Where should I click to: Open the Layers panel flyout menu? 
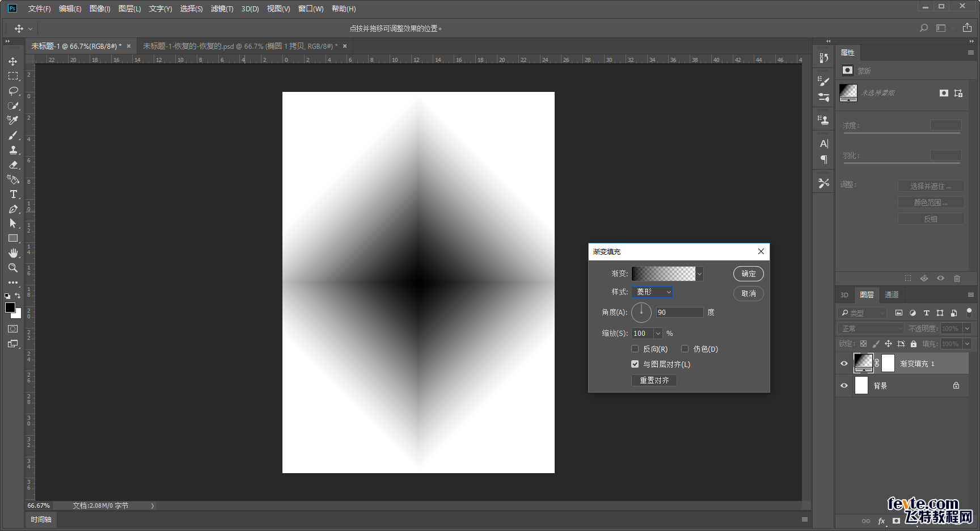coord(971,294)
